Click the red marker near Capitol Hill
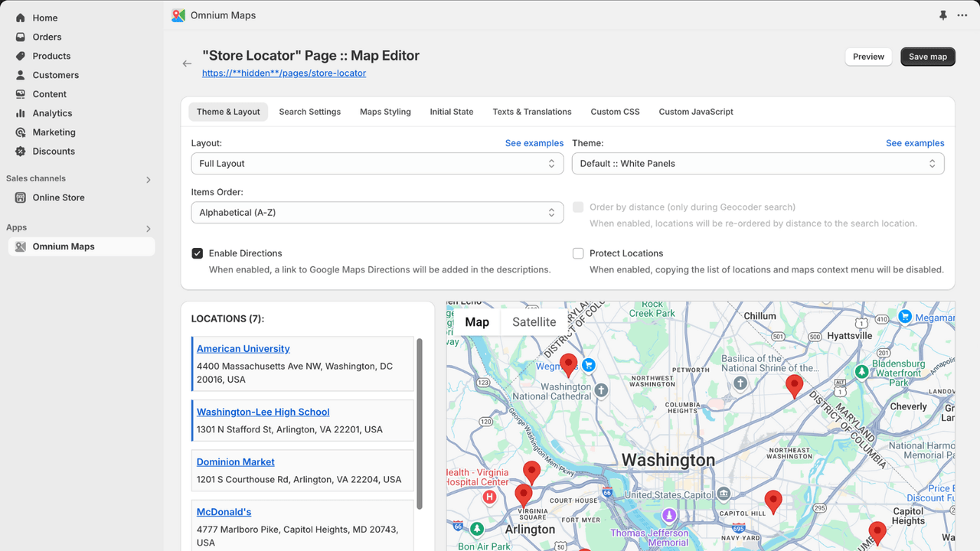Screen dimensions: 980x551 (x=774, y=502)
